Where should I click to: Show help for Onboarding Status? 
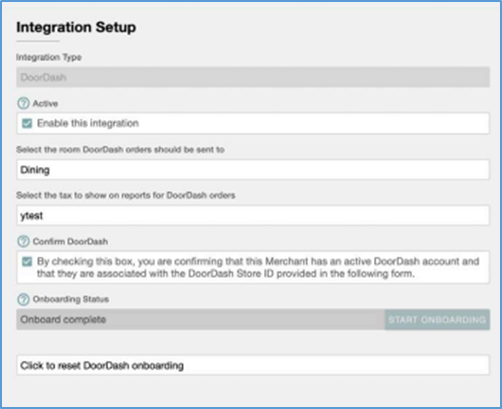point(23,299)
